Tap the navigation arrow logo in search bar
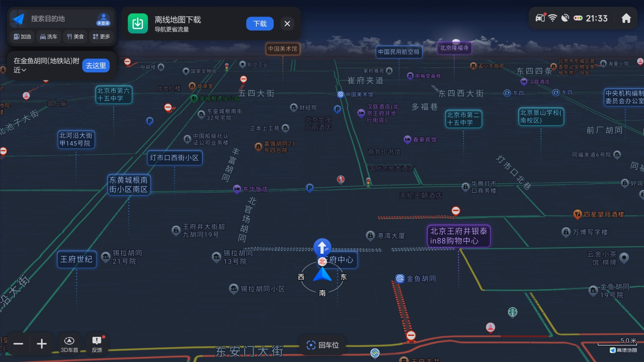Viewport: 644px width, 362px height. pyautogui.click(x=18, y=19)
